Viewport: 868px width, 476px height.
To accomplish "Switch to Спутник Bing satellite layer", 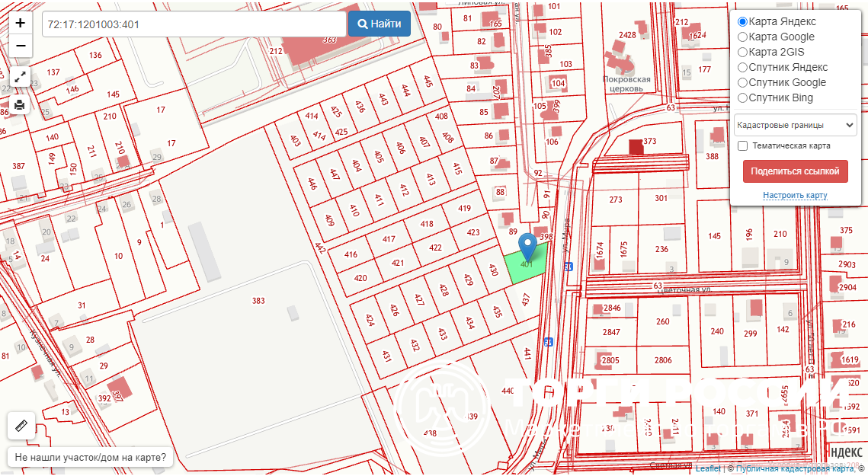I will tap(742, 97).
